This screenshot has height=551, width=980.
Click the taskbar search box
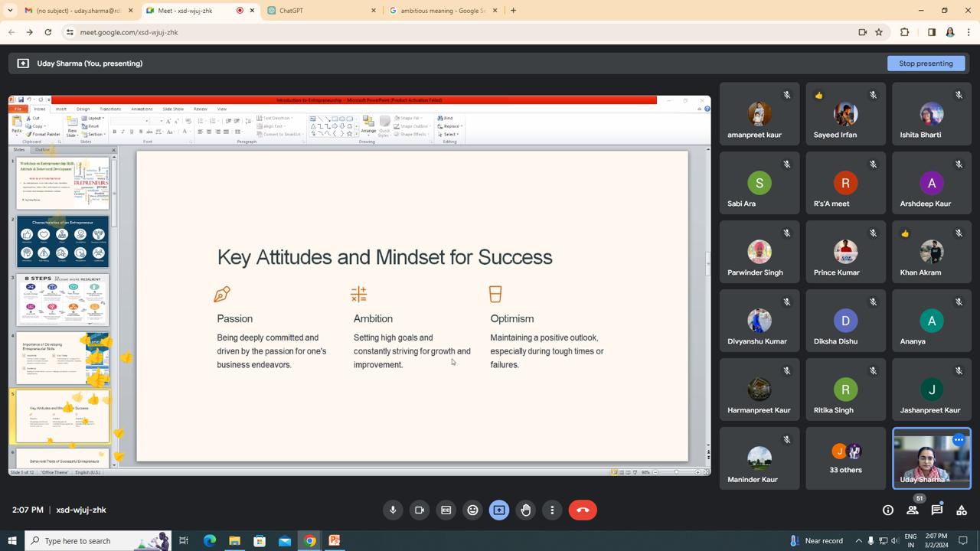(98, 540)
